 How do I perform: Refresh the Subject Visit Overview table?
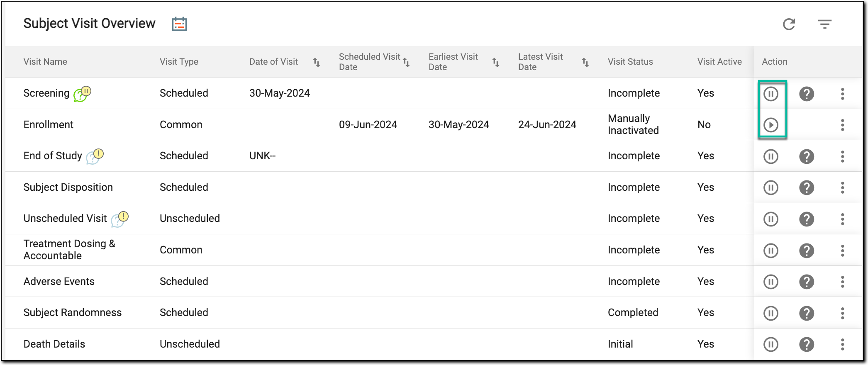tap(789, 24)
